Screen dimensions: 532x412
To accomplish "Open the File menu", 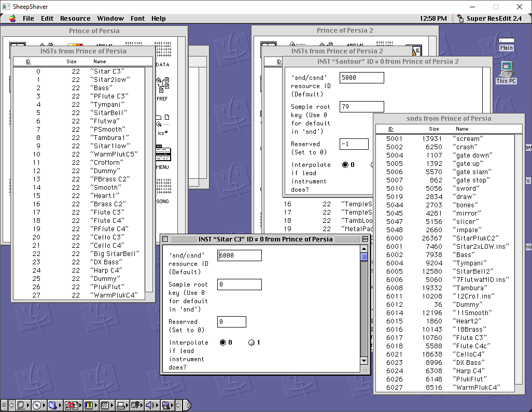I will [x=28, y=18].
